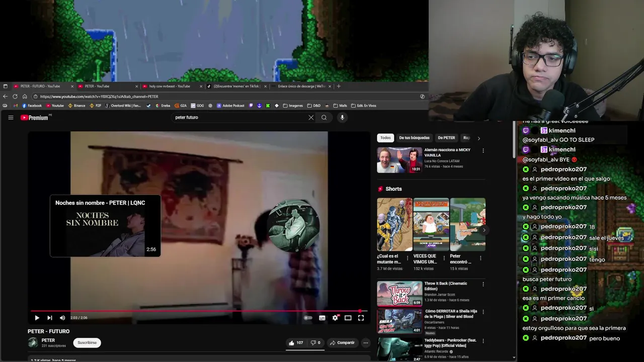Viewport: 644px width, 362px height.
Task: Select the De tus búsquedas chip
Action: [x=414, y=138]
